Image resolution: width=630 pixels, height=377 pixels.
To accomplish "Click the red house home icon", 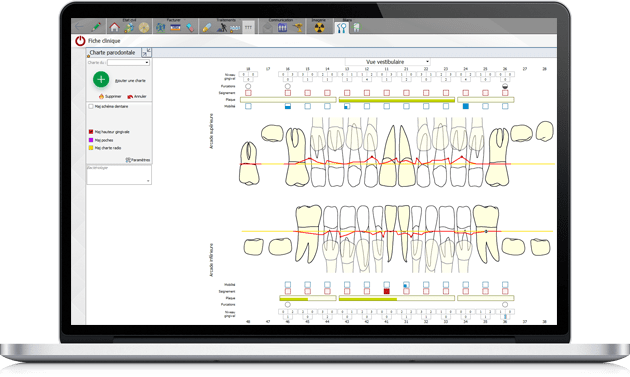I will click(115, 27).
